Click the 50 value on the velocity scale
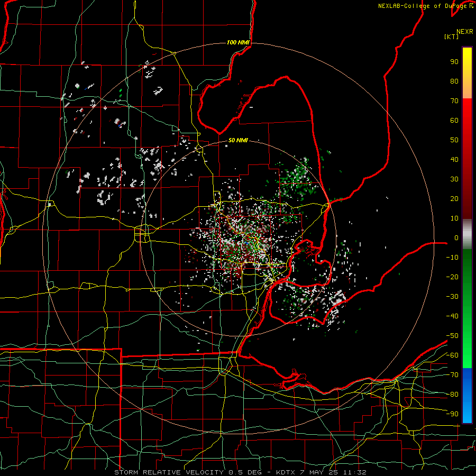Screen dimensions: 476x476 (454, 140)
